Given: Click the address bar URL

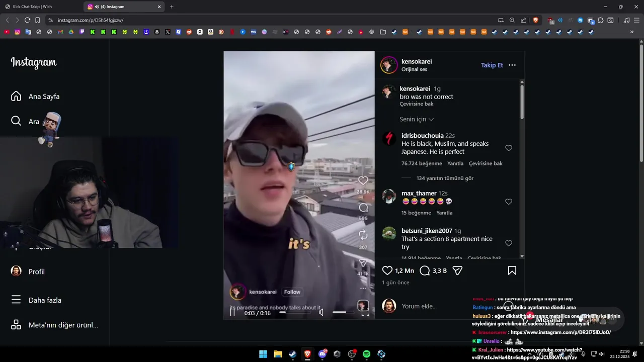Looking at the screenshot, I should point(91,20).
